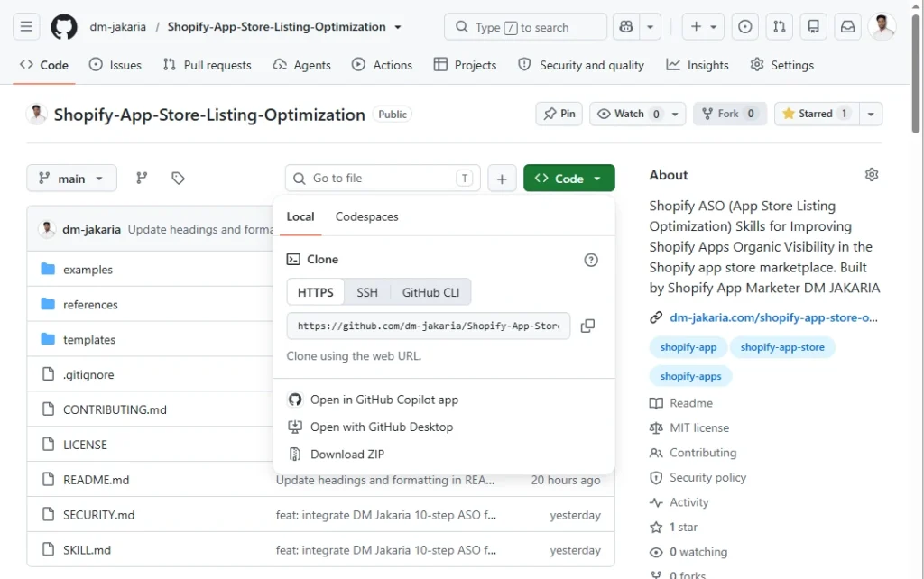Open the main branch selector
This screenshot has height=579, width=924.
71,178
